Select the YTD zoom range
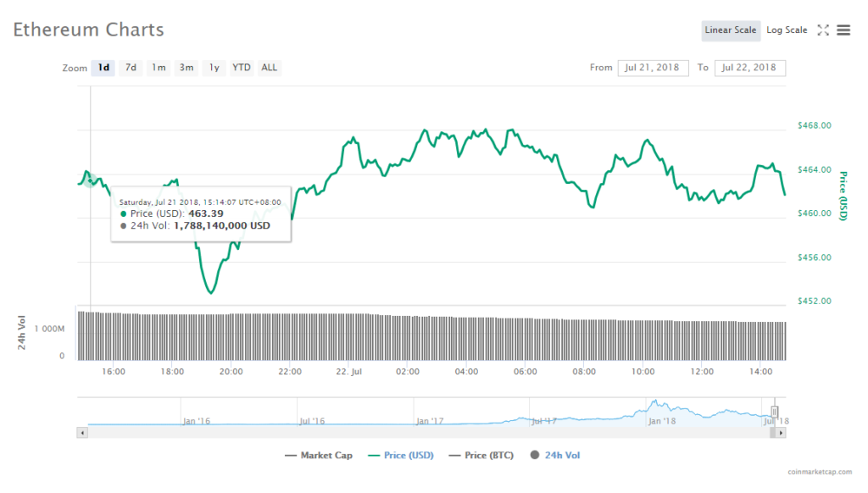Image resolution: width=868 pixels, height=493 pixels. point(242,68)
